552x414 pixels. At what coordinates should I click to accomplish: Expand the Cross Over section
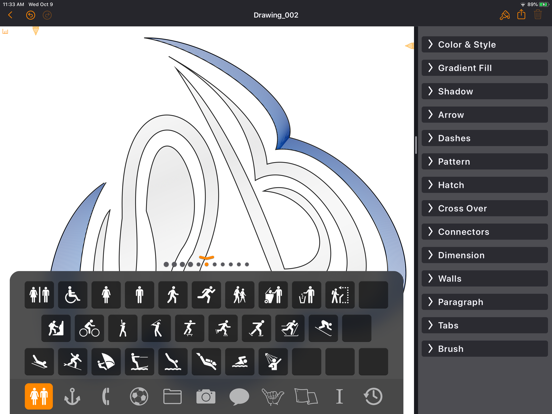coord(485,208)
